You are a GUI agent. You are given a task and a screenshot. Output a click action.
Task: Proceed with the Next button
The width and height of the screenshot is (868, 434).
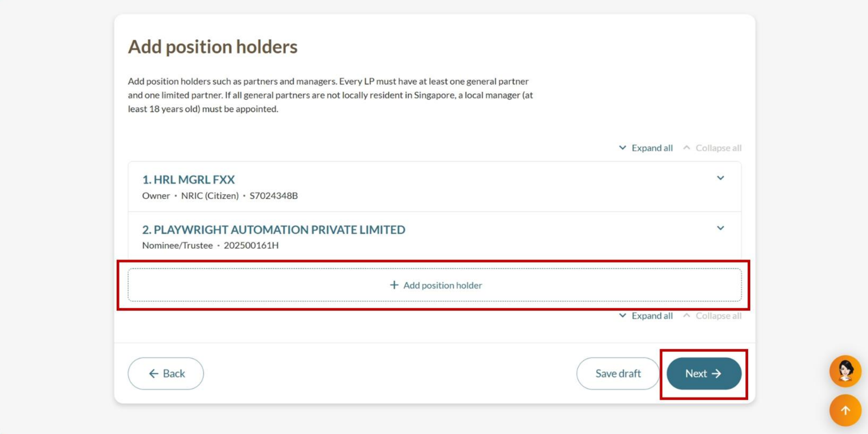click(704, 373)
